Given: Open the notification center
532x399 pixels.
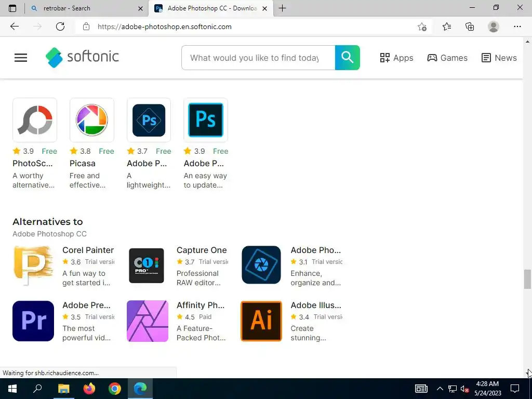Looking at the screenshot, I should [515, 389].
